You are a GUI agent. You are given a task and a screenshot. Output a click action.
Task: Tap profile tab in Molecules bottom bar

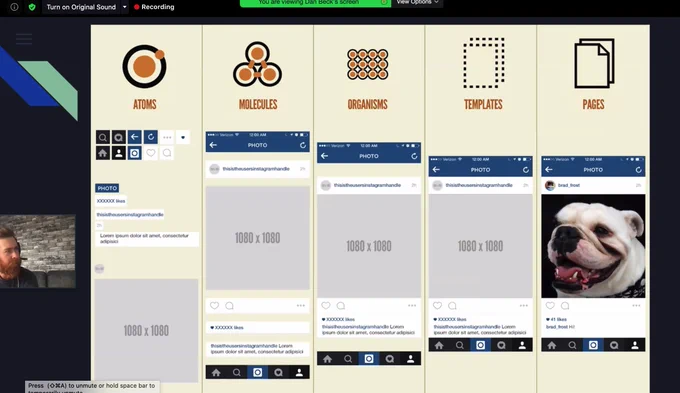click(299, 373)
